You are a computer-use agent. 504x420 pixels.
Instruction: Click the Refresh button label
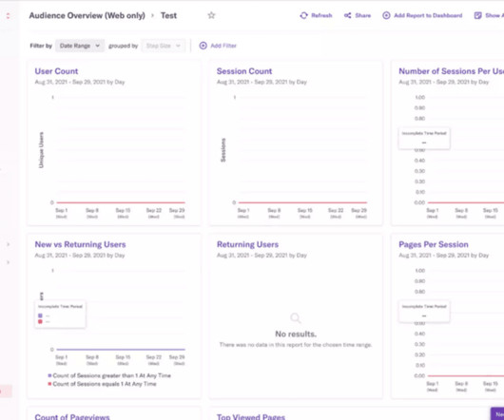[321, 15]
